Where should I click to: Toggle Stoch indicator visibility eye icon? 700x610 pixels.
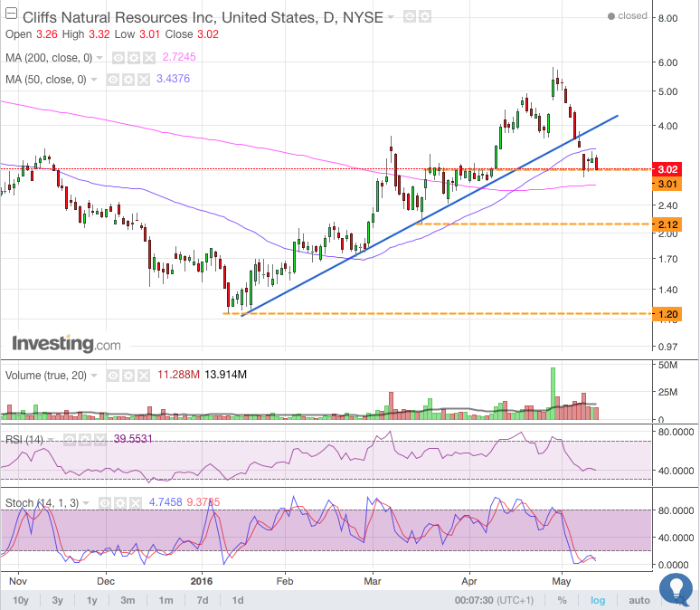click(x=105, y=503)
